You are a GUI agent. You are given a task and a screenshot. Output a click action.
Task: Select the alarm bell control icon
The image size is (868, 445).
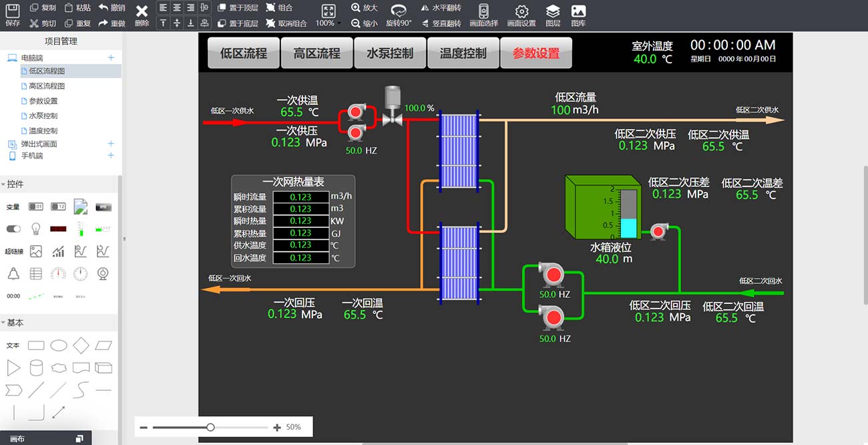(13, 273)
